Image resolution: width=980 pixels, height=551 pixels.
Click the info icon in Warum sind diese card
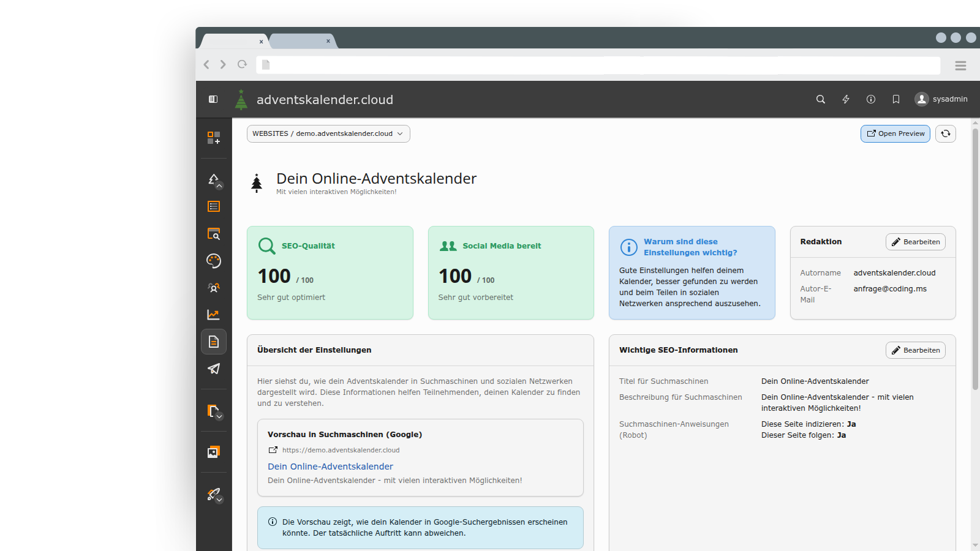point(629,247)
